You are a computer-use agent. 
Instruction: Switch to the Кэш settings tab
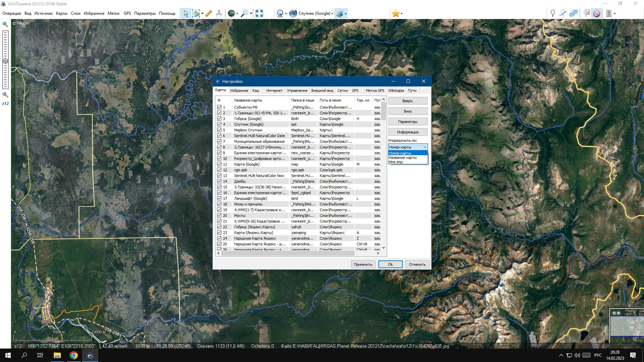coord(256,90)
